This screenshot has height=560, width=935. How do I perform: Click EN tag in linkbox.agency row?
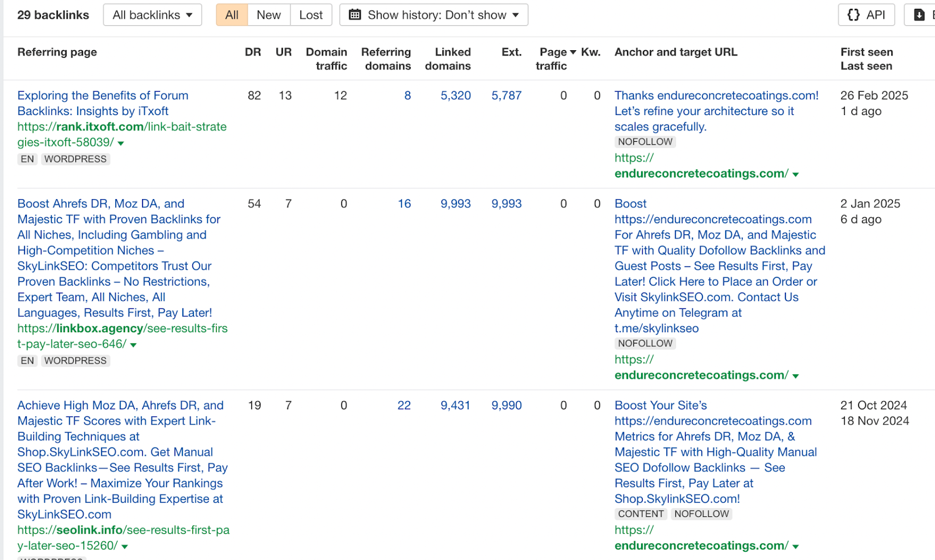click(x=27, y=360)
